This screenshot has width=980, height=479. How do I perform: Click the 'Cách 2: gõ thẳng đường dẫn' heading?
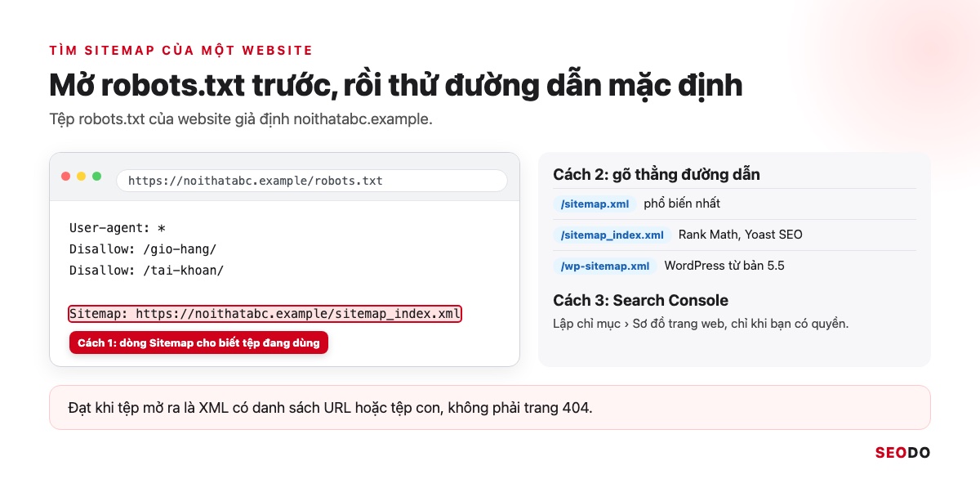(x=657, y=174)
